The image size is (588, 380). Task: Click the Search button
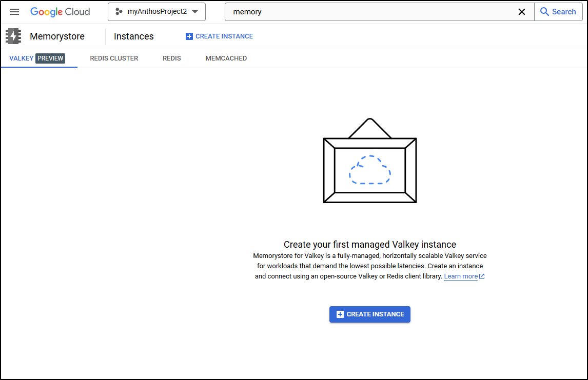(x=558, y=12)
